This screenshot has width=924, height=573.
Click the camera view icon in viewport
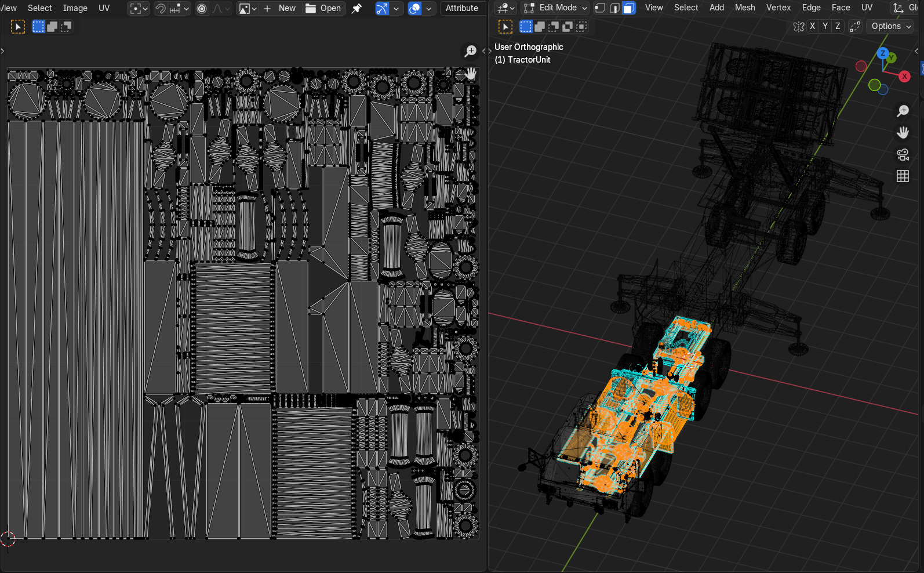(x=903, y=154)
